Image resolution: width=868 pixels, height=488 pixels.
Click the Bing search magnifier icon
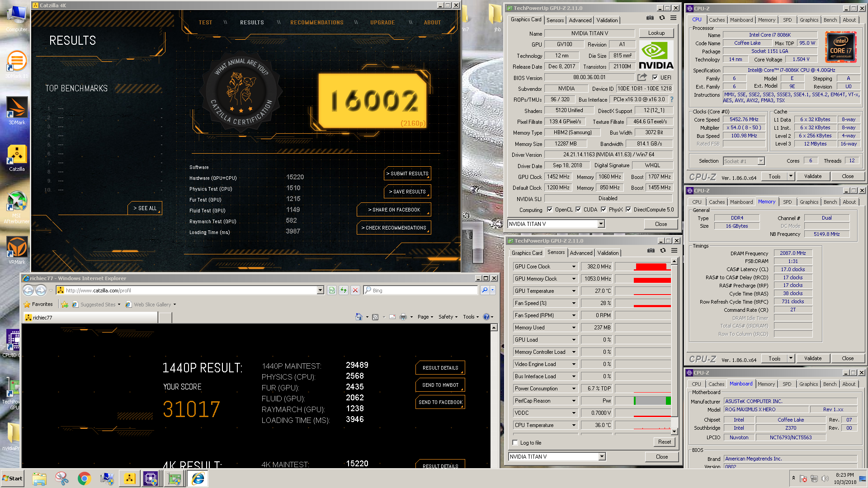[485, 290]
